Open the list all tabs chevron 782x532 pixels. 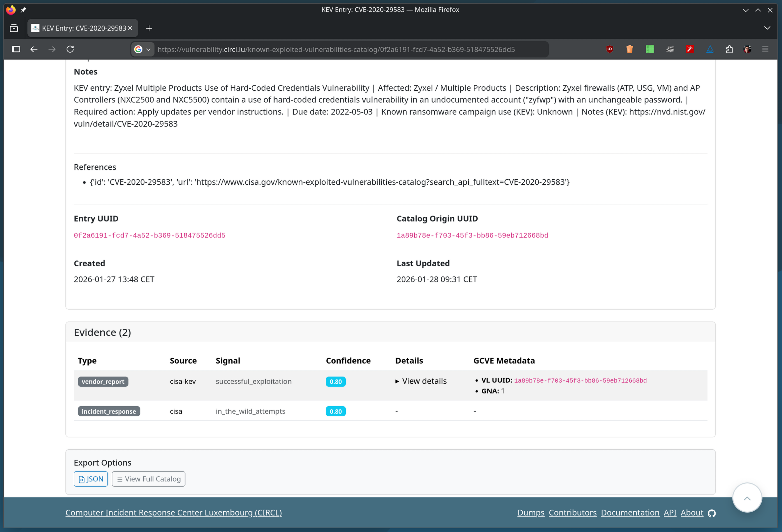[x=767, y=28]
